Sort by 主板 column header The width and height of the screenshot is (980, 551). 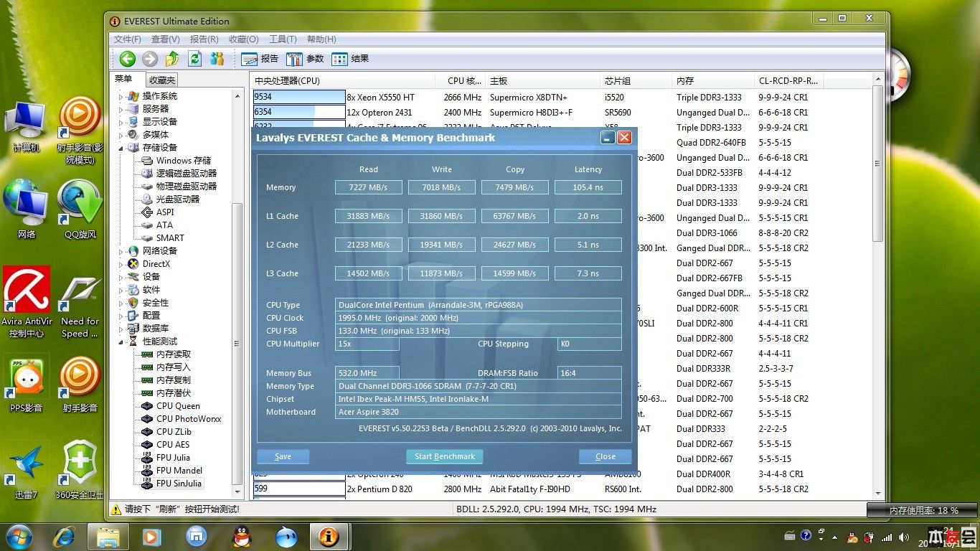(x=543, y=80)
